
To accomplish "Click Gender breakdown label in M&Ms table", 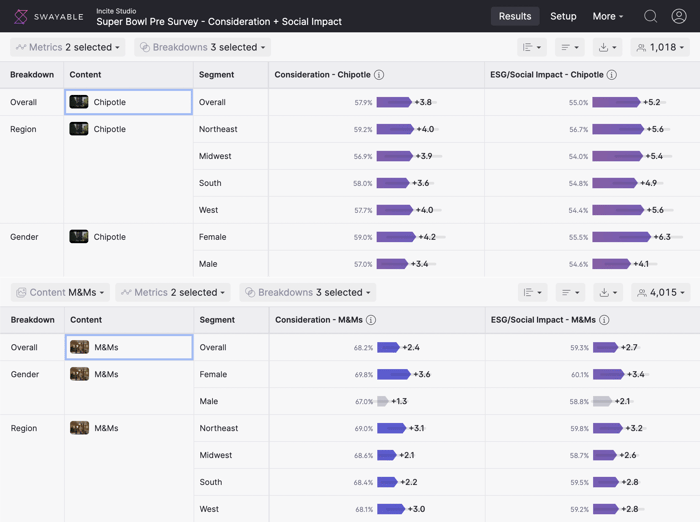I will click(x=25, y=374).
